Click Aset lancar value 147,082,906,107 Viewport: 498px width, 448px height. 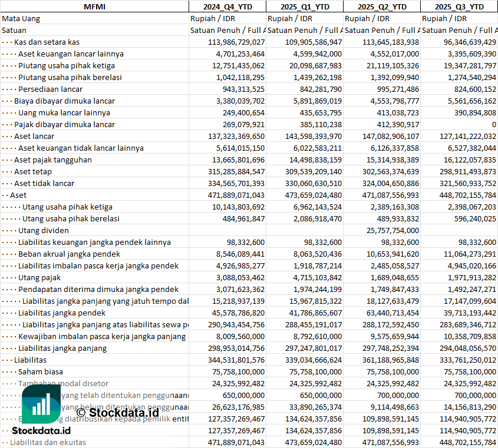click(x=391, y=136)
